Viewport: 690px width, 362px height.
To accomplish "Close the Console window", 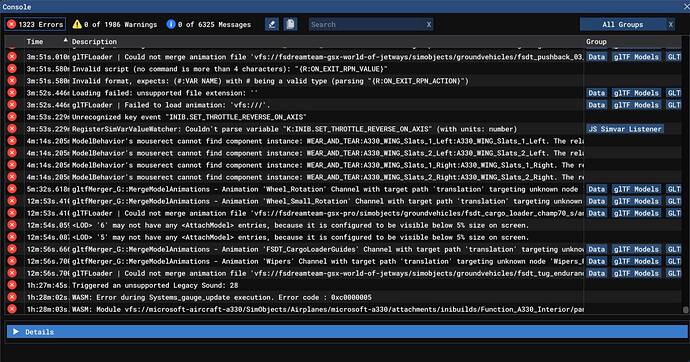I will 686,7.
